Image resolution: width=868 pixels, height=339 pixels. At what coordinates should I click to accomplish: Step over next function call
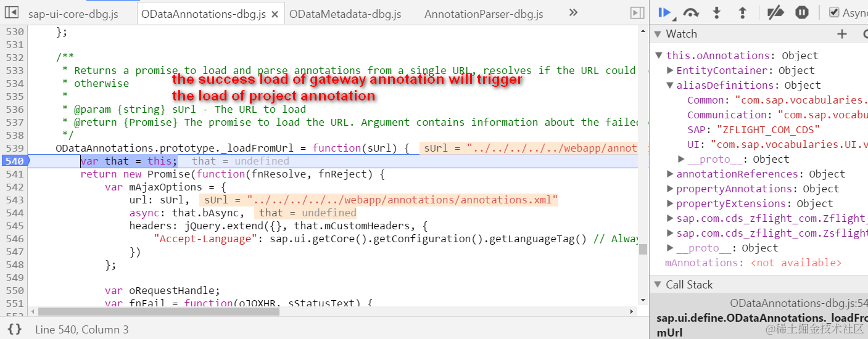pyautogui.click(x=691, y=12)
